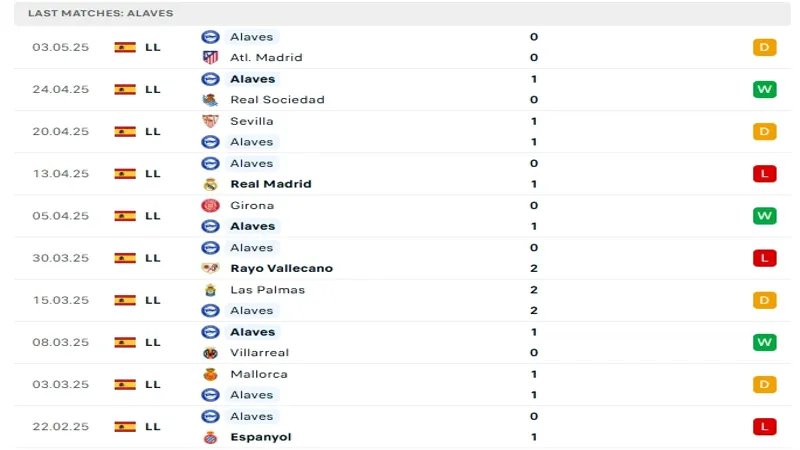Click the Las Palmas club crest icon

[x=210, y=290]
